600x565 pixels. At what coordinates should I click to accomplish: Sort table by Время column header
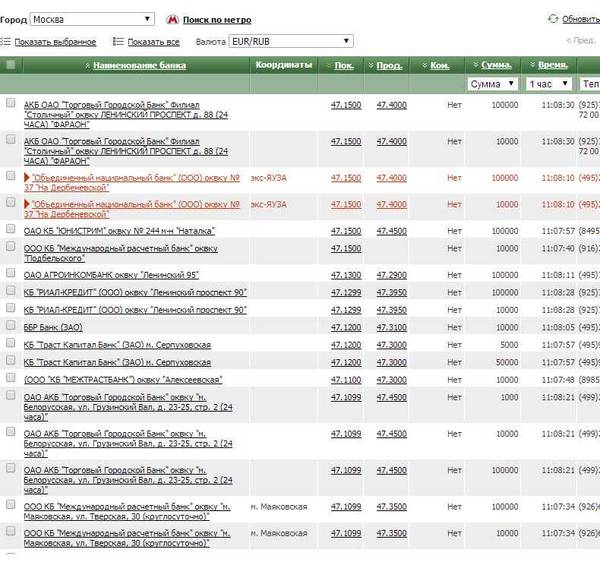pyautogui.click(x=553, y=65)
